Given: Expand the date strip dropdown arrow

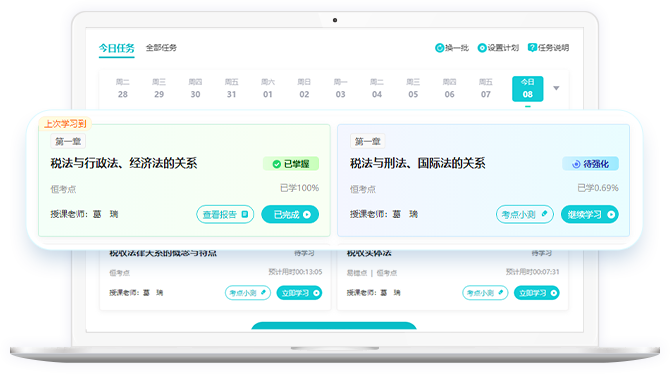Looking at the screenshot, I should pos(556,88).
